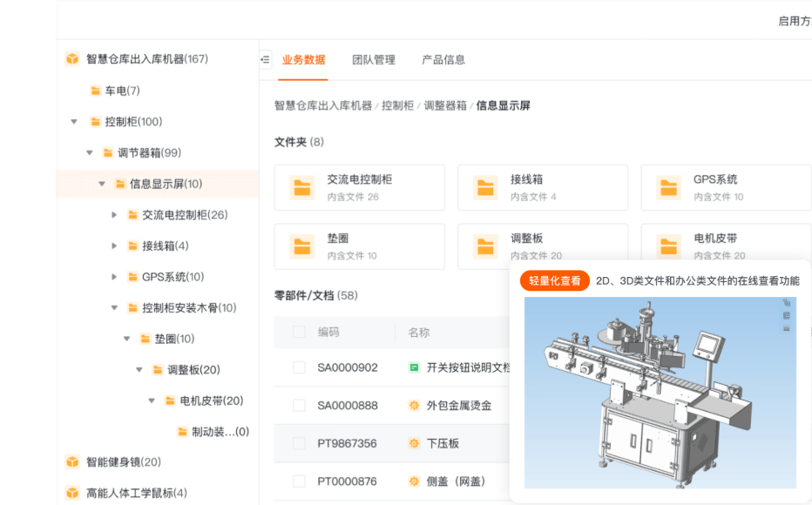Collapse the sidebar with the toggle icon
Viewport: 812px width, 505px height.
pyautogui.click(x=265, y=59)
